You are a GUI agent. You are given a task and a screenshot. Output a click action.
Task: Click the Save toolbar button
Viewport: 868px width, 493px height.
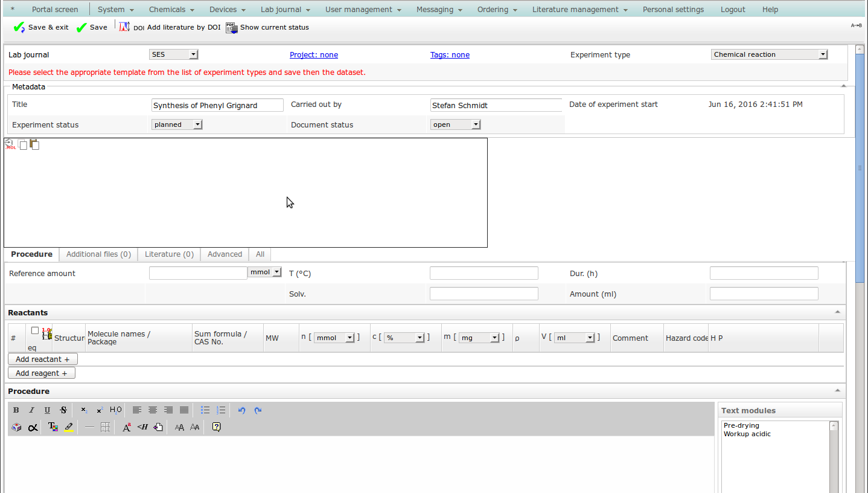point(92,27)
